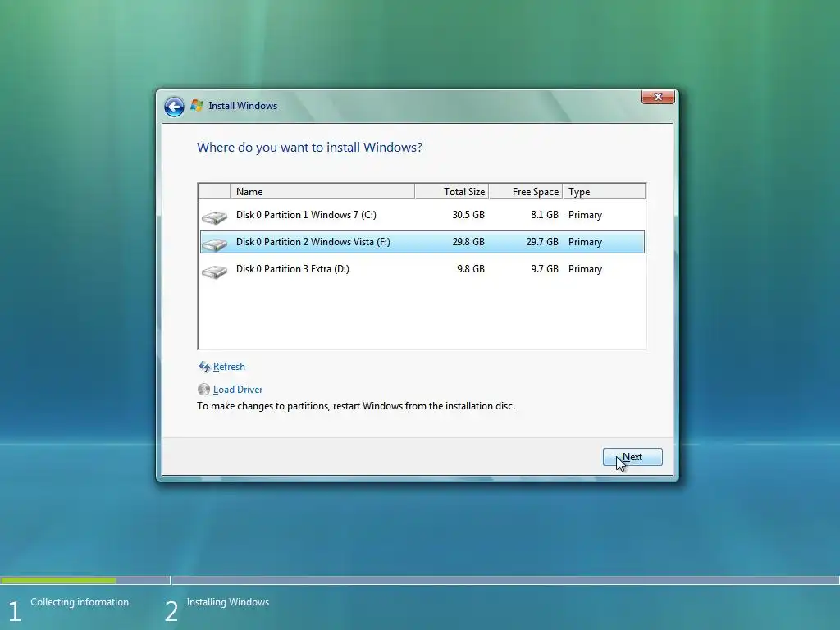840x630 pixels.
Task: Refresh the partition list via link
Action: click(x=229, y=367)
